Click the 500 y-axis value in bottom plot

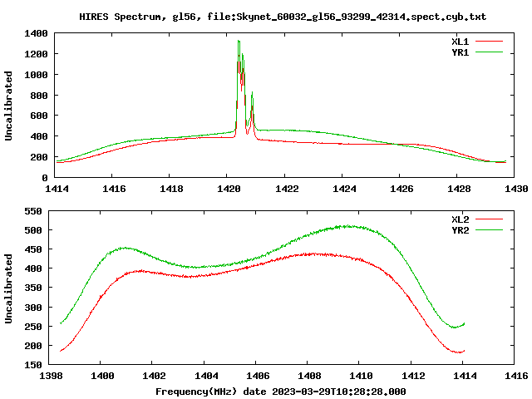pos(33,230)
